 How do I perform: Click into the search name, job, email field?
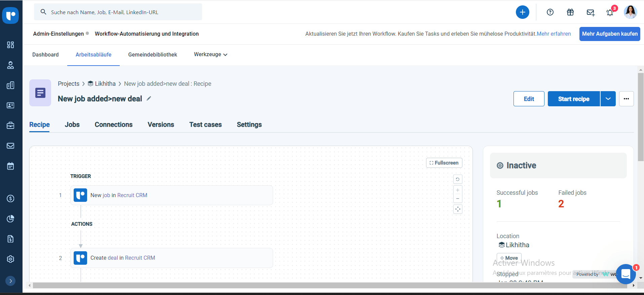(118, 12)
